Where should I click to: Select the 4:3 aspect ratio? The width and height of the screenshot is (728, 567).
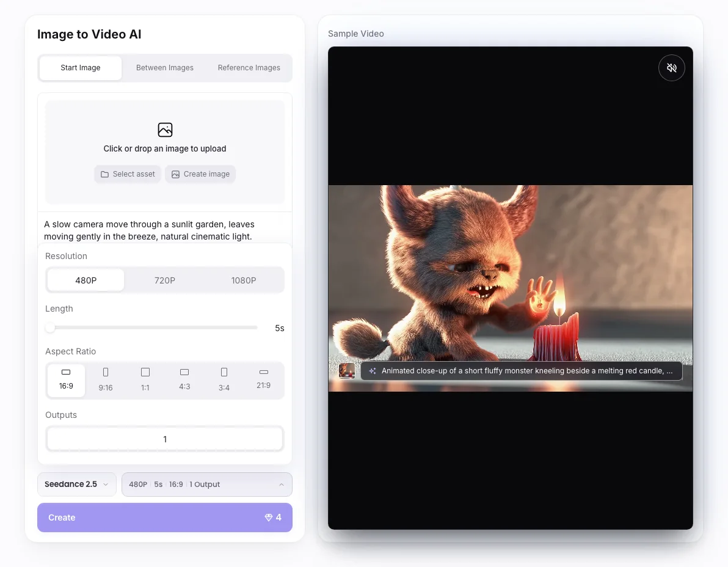tap(184, 380)
